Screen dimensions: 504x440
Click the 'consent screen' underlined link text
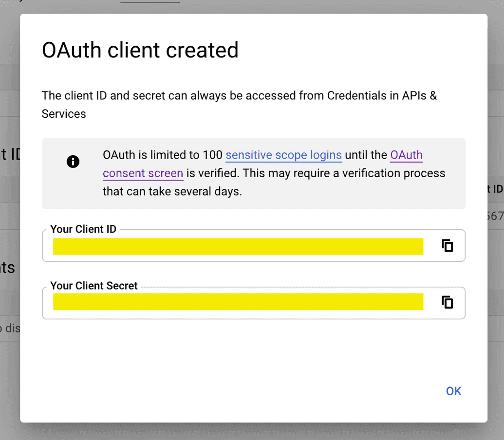pos(143,173)
